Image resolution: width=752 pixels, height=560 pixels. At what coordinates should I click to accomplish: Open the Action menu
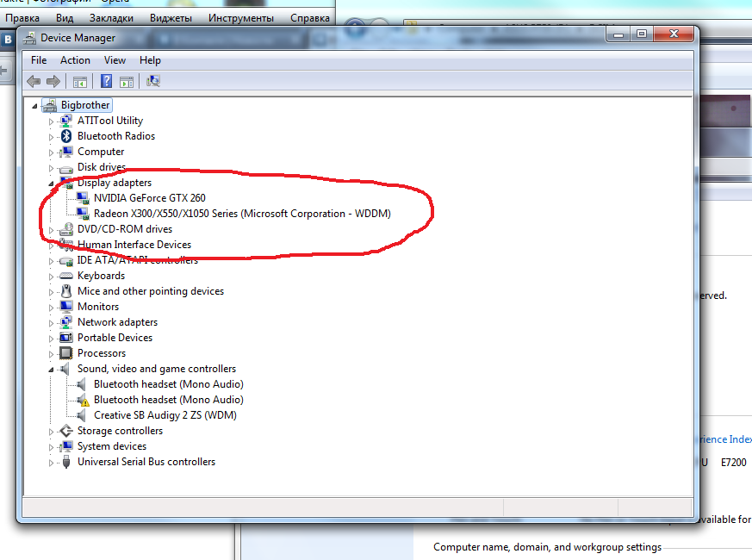tap(75, 60)
